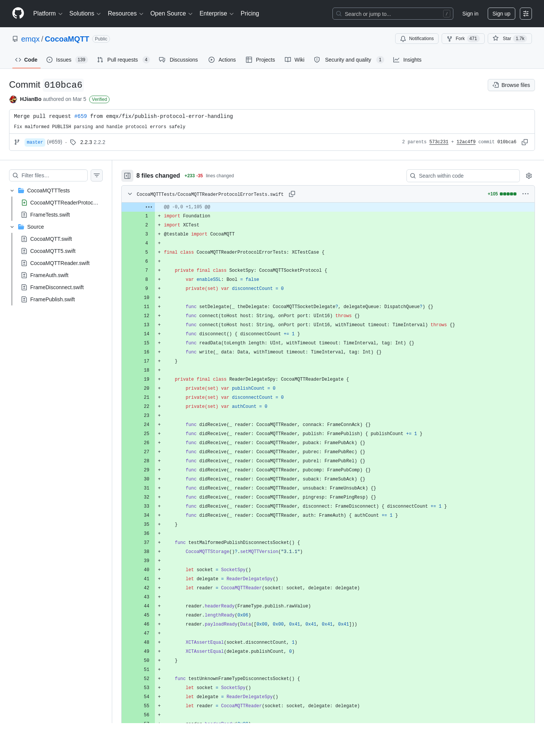Click the Browse files button

(511, 85)
